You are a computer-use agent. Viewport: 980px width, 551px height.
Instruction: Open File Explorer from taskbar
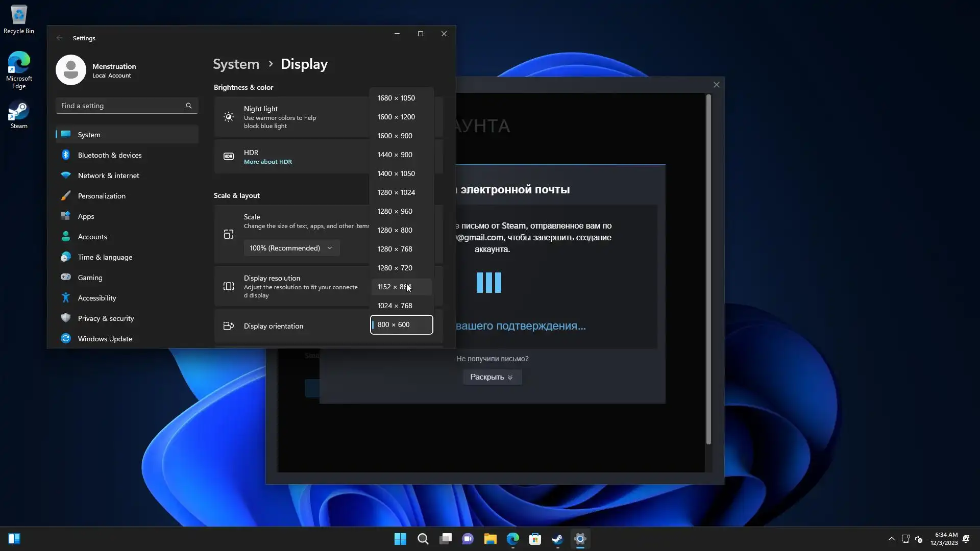(x=490, y=539)
